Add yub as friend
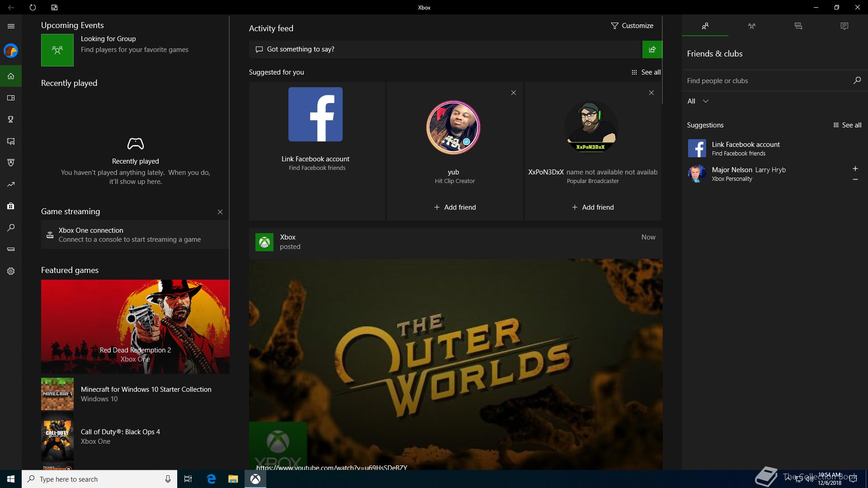 click(455, 207)
